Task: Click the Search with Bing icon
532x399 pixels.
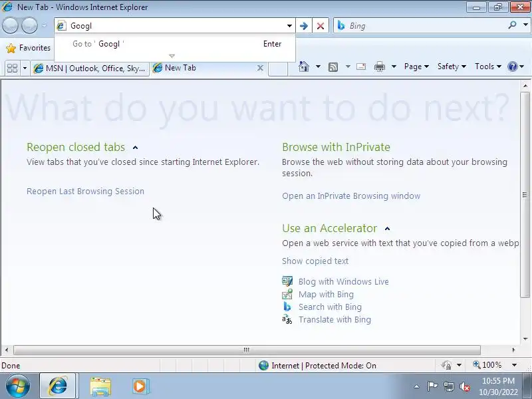Action: [287, 307]
